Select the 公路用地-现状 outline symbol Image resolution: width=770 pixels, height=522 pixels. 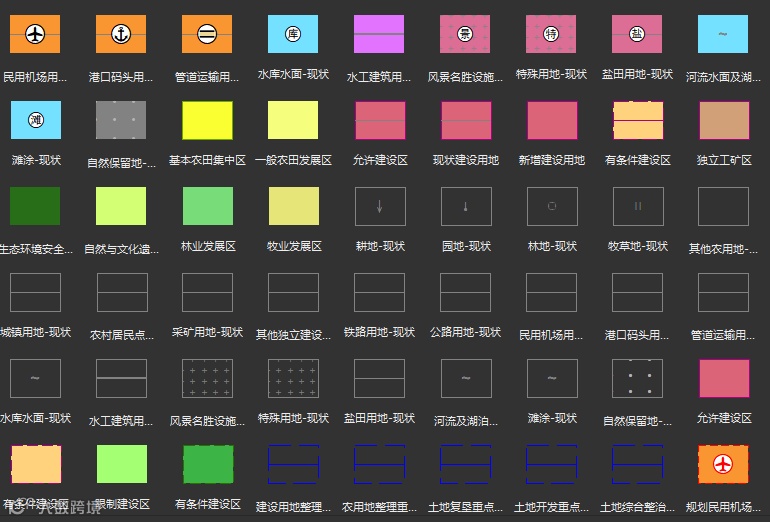click(466, 293)
